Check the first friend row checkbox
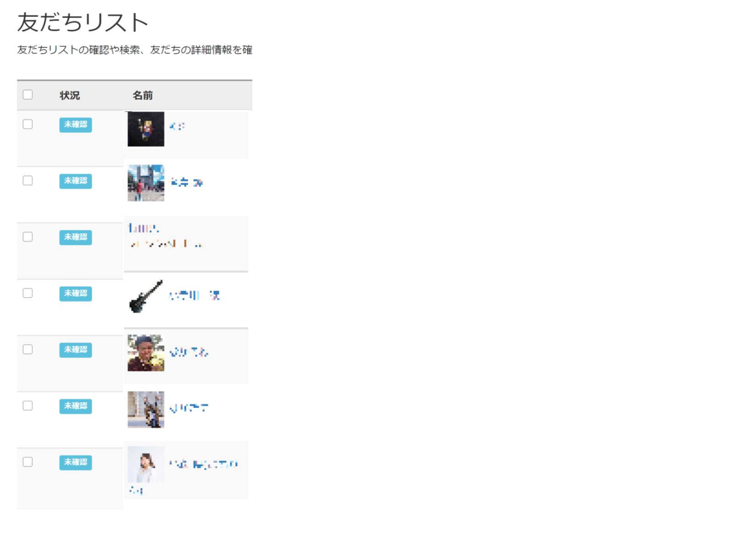 coord(28,124)
